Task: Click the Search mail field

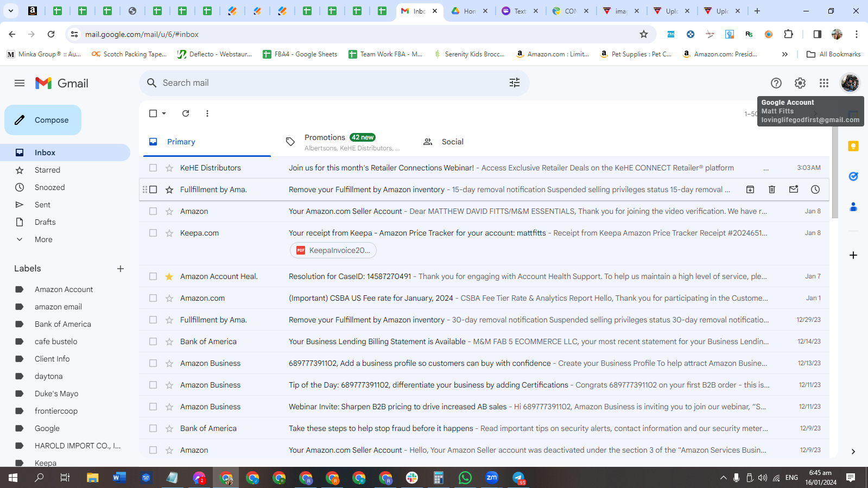Action: click(x=334, y=83)
